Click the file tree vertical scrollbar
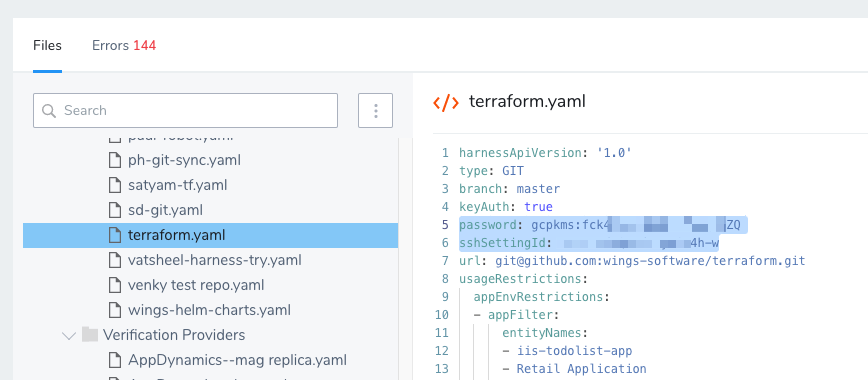 click(399, 259)
